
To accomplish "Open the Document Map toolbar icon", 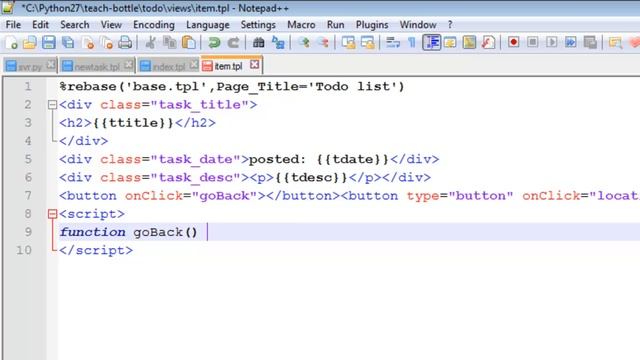I will (x=469, y=42).
